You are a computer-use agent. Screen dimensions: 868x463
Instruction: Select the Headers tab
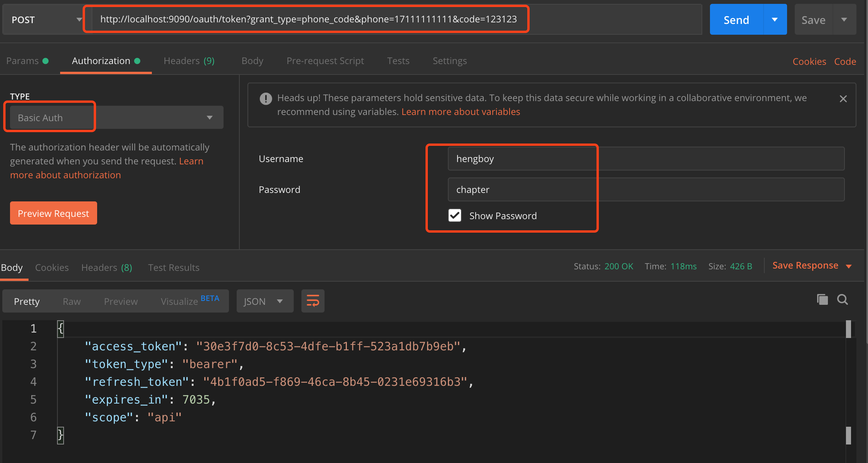pos(190,60)
